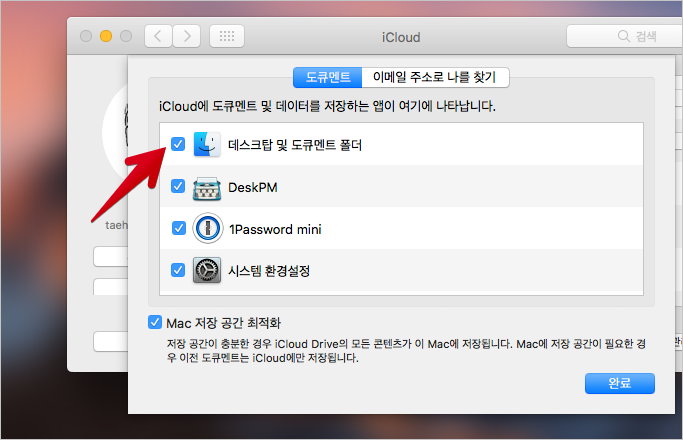Click in the 검색 search field

625,36
